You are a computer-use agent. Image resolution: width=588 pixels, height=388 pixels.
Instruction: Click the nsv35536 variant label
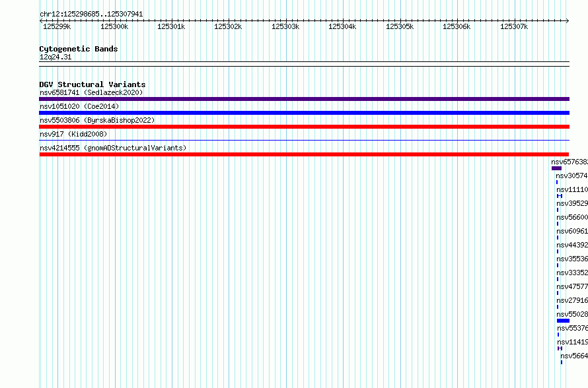pyautogui.click(x=572, y=259)
